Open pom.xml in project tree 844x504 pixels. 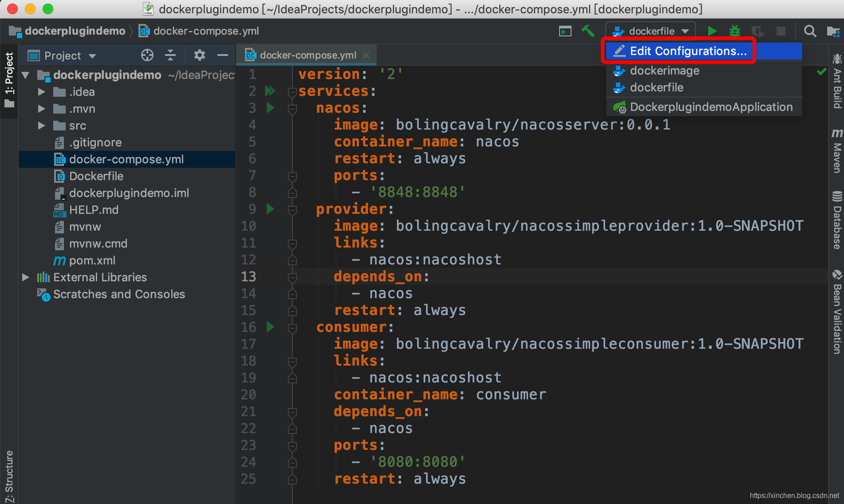coord(92,260)
